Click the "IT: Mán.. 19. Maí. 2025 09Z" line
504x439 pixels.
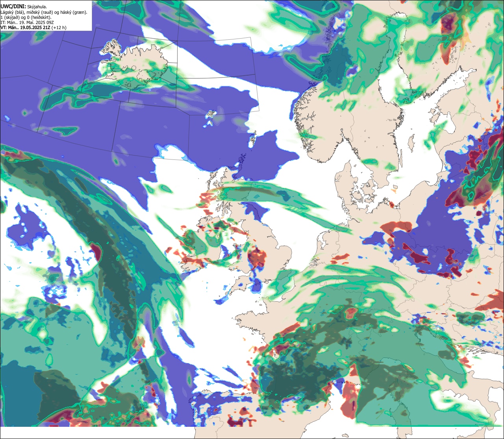(27, 23)
